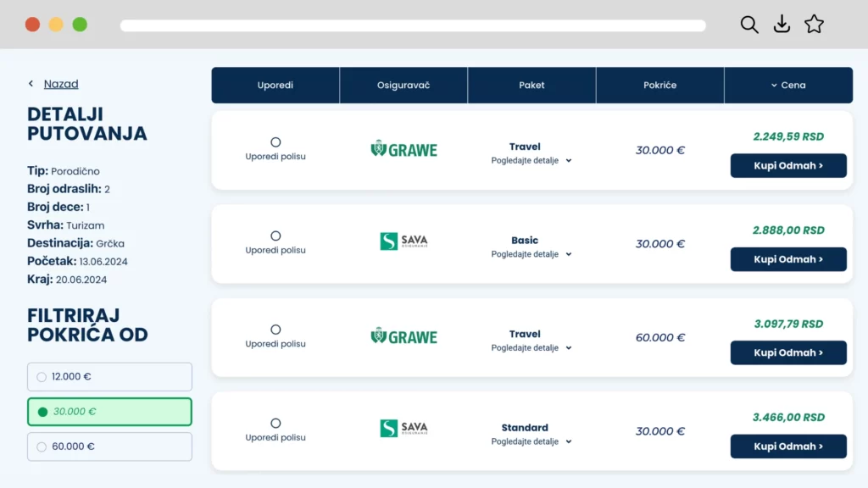Click the back arrow beside Nazad
The height and width of the screenshot is (488, 868).
pos(31,84)
